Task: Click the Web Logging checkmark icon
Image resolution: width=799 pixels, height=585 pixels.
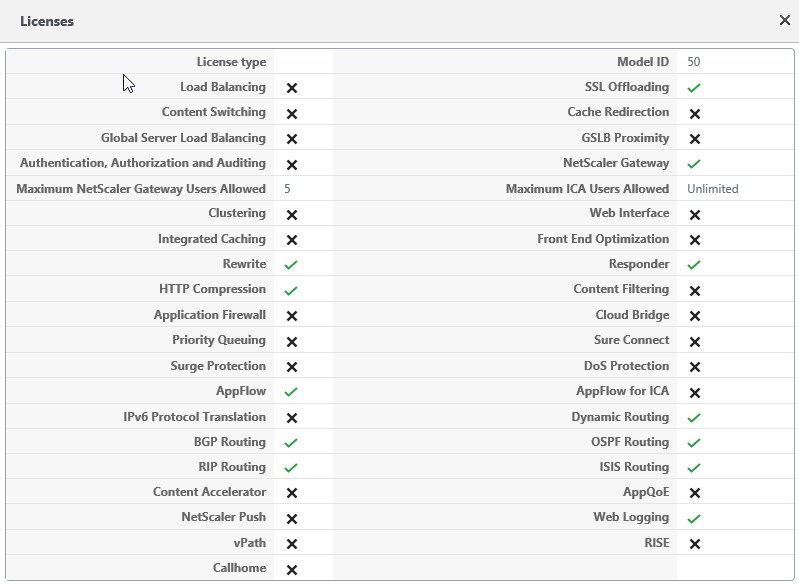Action: click(694, 518)
